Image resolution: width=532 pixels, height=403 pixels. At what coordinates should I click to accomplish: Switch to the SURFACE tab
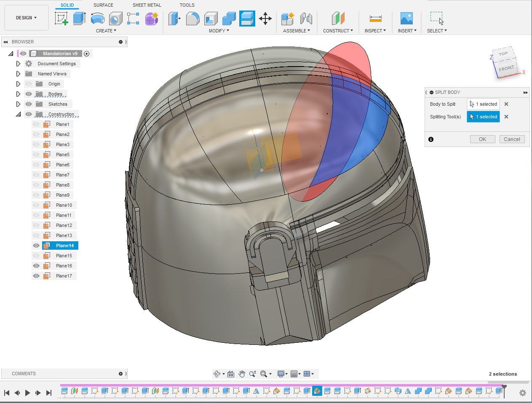point(103,5)
